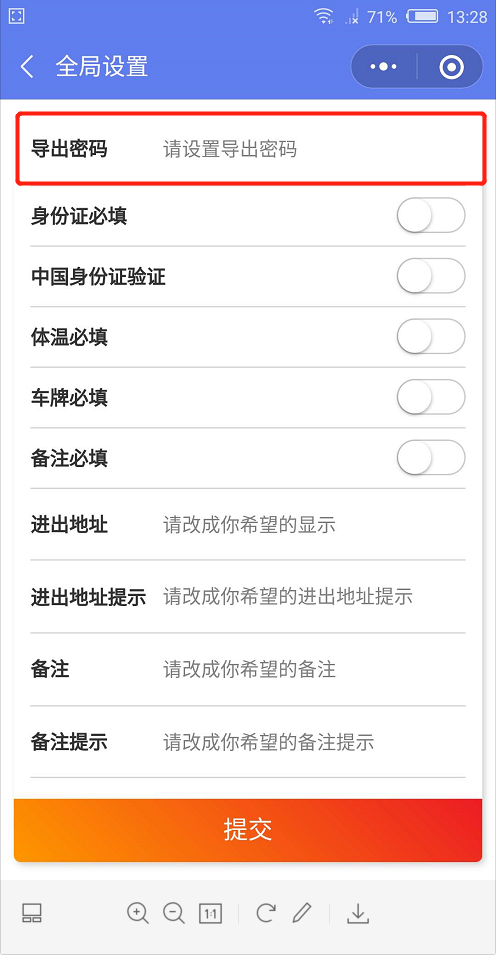Focus the 导出密码 input field
496x955 pixels.
coord(314,149)
